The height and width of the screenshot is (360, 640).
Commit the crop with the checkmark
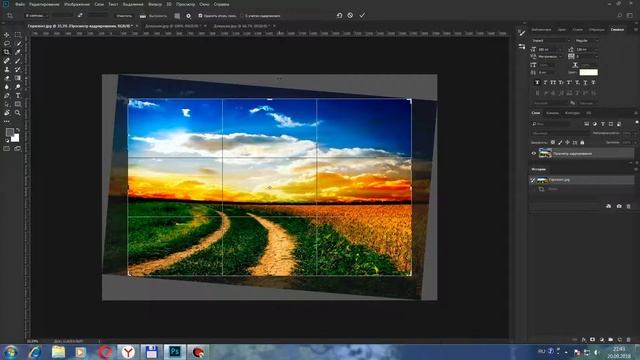[362, 16]
